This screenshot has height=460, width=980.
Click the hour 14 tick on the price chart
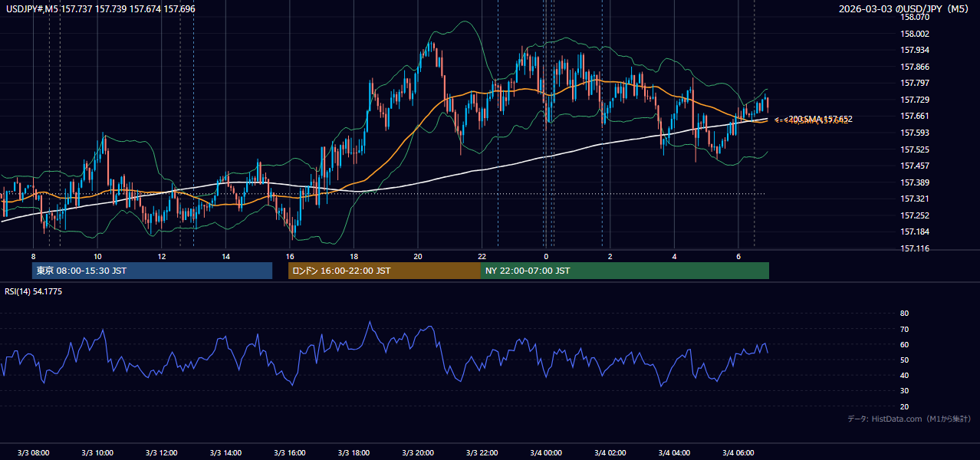pos(225,256)
